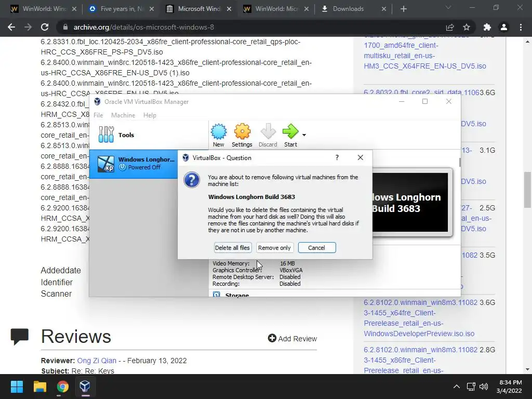The height and width of the screenshot is (399, 532).
Task: Open the tab search chevron in Chrome
Action: 448,7
